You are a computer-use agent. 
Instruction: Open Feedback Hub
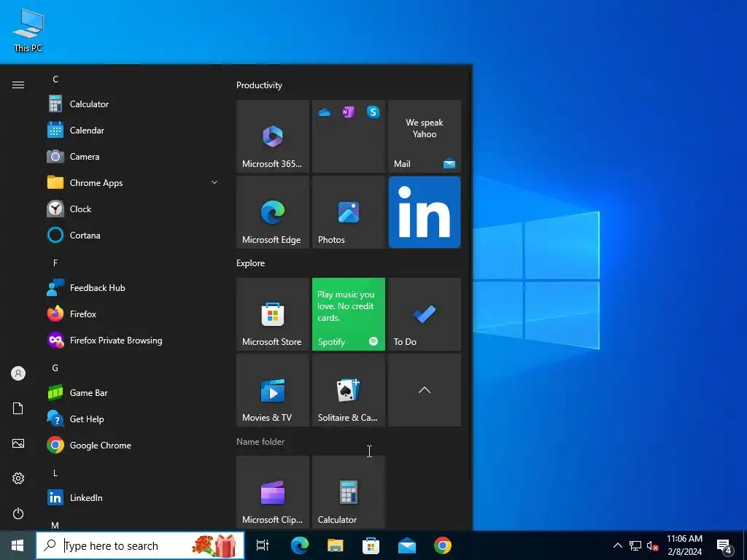(133, 287)
